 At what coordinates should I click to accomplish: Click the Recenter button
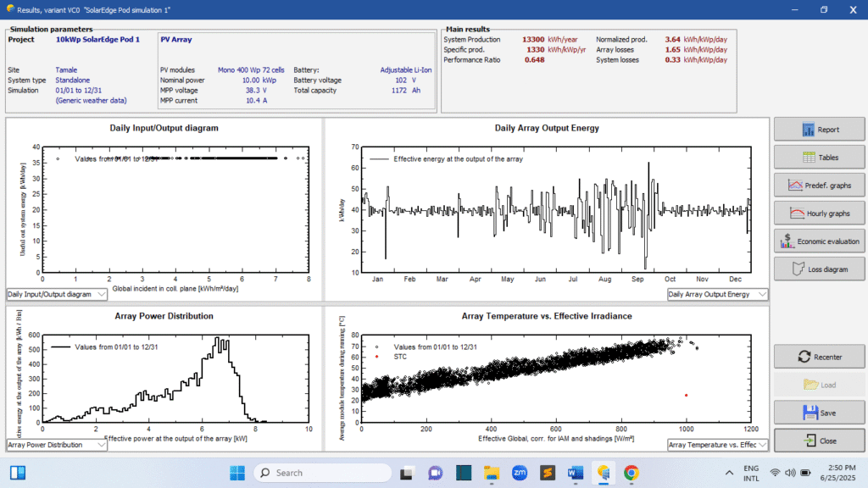819,357
